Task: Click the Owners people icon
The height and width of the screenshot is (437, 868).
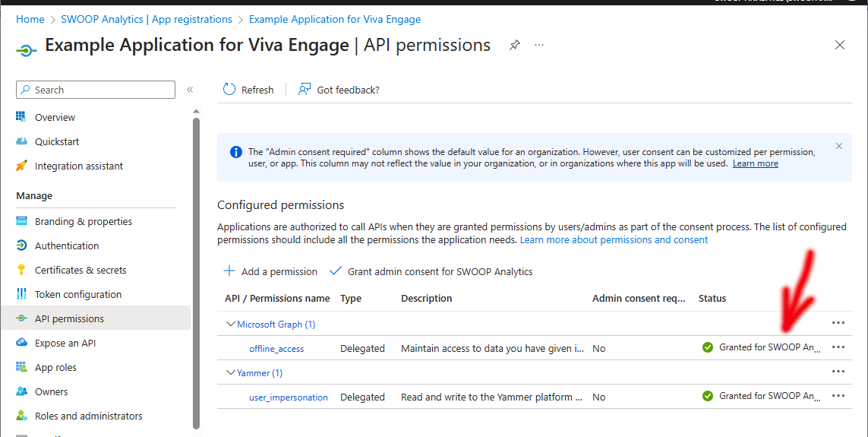Action: point(21,391)
